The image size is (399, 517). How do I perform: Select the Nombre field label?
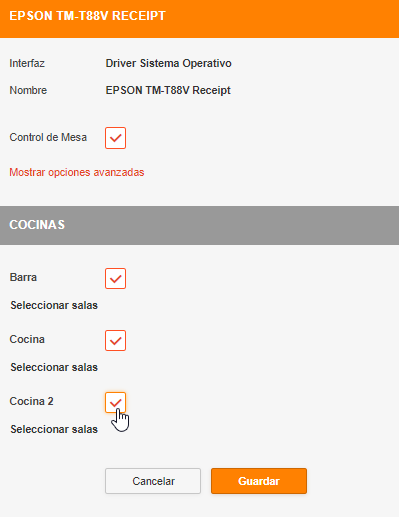point(28,90)
